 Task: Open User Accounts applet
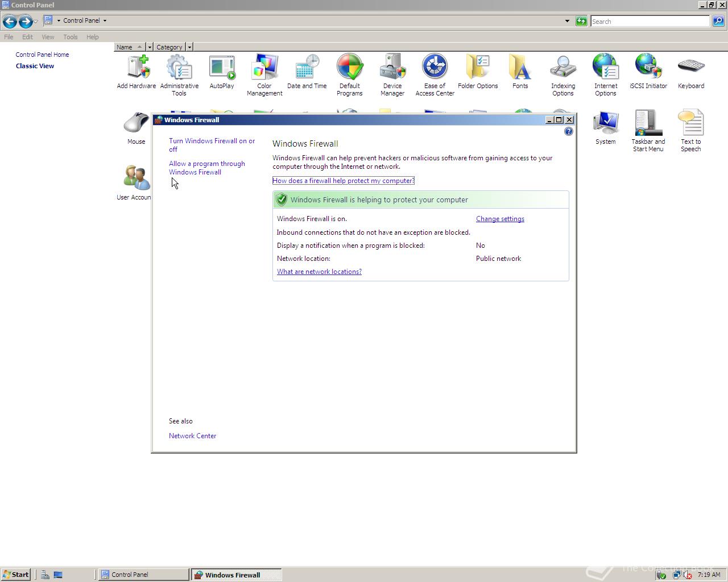click(134, 183)
